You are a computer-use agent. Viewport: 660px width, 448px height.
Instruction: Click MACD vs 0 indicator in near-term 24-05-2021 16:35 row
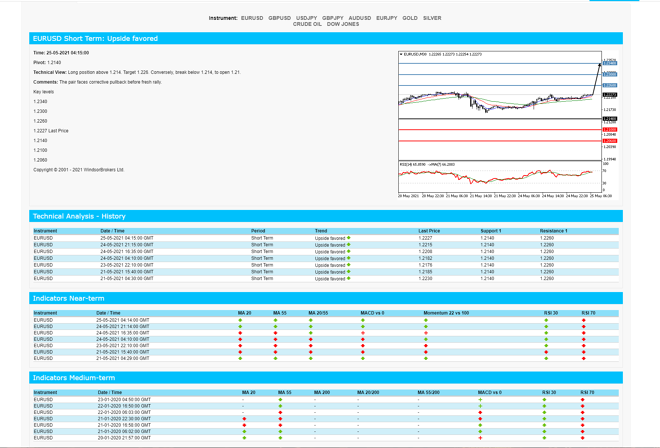[363, 333]
